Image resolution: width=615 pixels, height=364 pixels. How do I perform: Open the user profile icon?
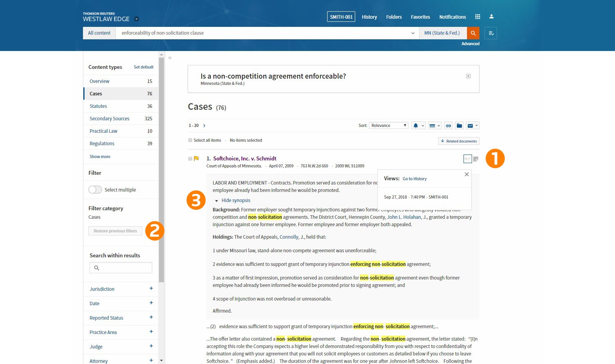tap(492, 17)
